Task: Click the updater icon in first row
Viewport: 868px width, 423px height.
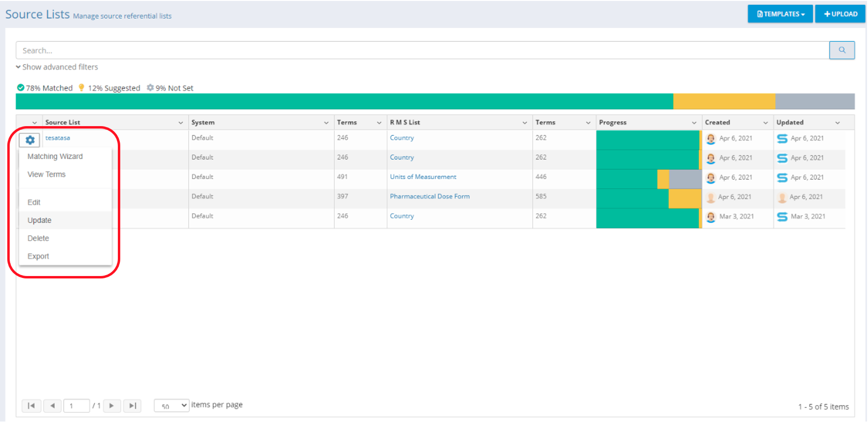Action: pyautogui.click(x=782, y=138)
